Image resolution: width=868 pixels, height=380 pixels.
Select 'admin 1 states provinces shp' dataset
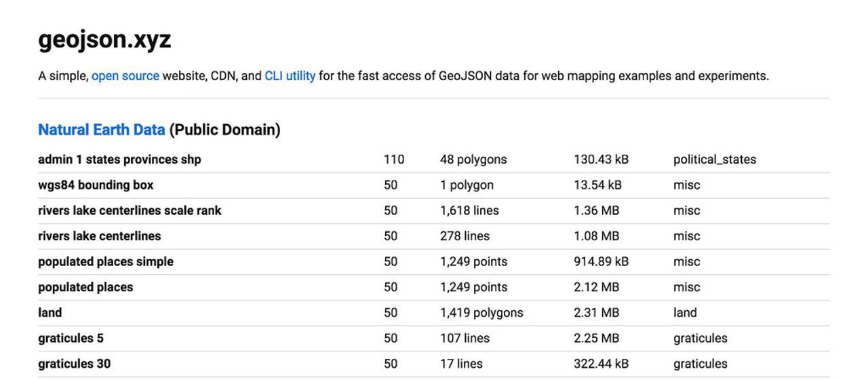click(119, 159)
